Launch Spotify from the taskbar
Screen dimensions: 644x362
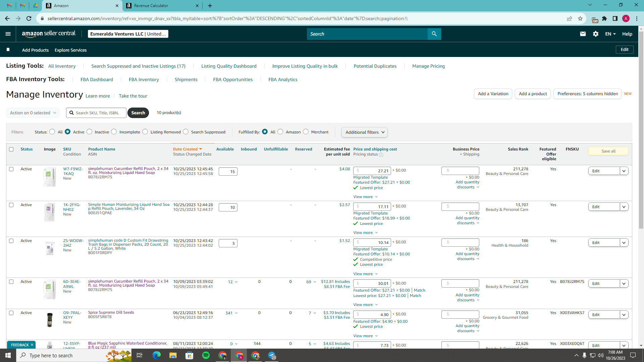pyautogui.click(x=206, y=355)
